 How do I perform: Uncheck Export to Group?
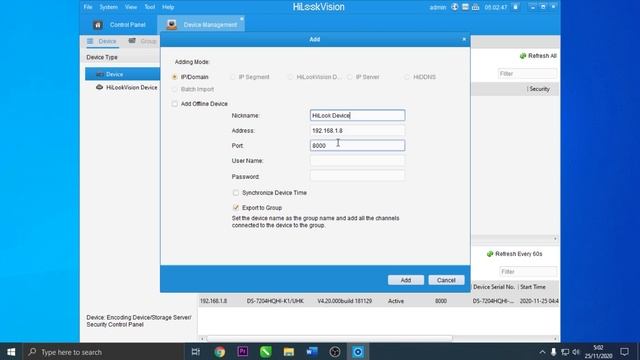pos(236,207)
